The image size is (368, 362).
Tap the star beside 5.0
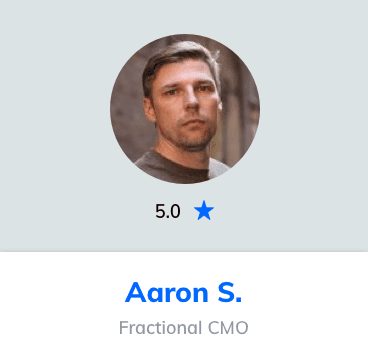tap(204, 211)
